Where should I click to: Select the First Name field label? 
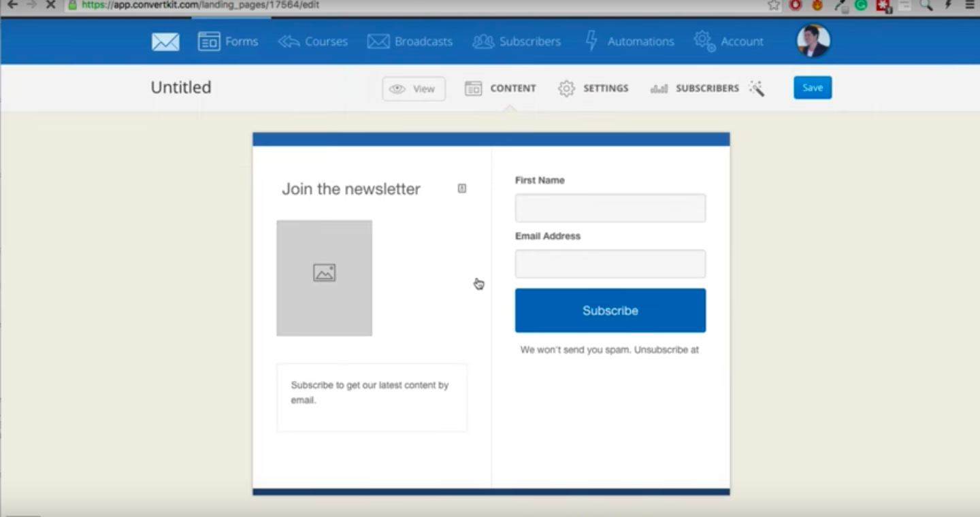[540, 180]
